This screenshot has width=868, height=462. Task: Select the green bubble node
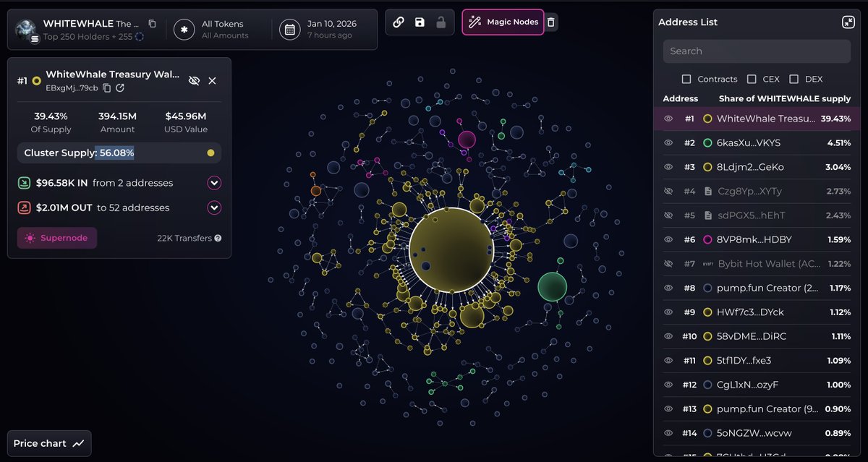553,287
